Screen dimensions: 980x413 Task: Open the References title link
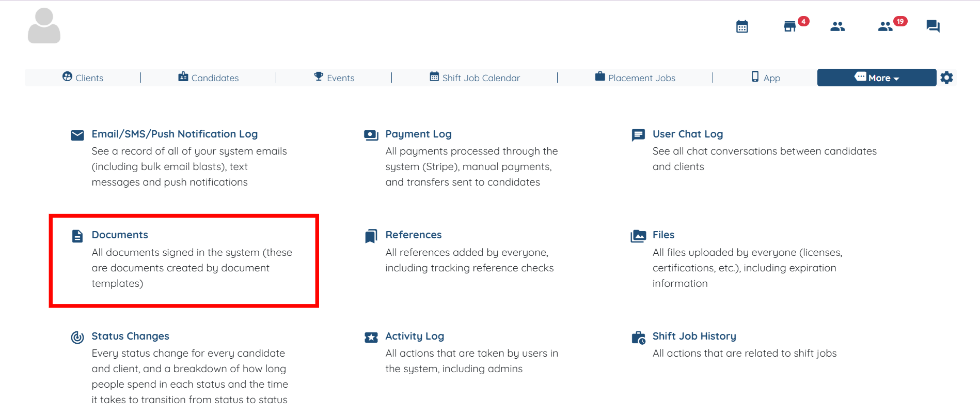[x=414, y=235]
